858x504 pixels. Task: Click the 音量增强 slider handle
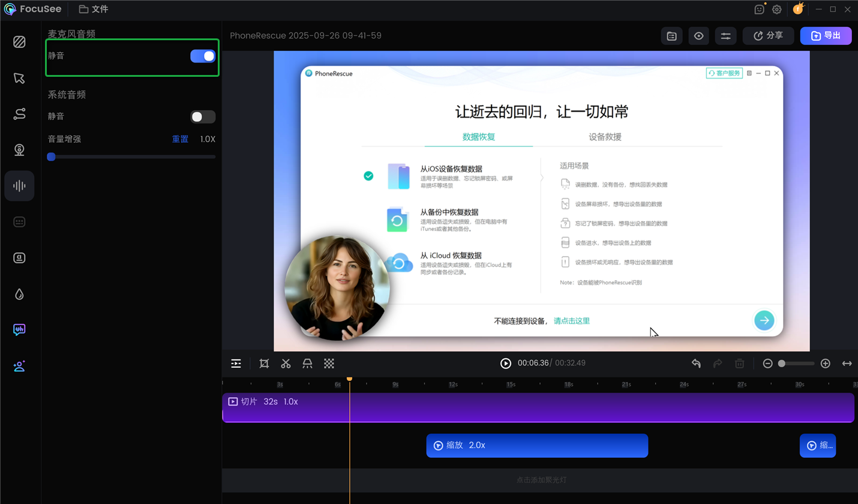click(51, 157)
